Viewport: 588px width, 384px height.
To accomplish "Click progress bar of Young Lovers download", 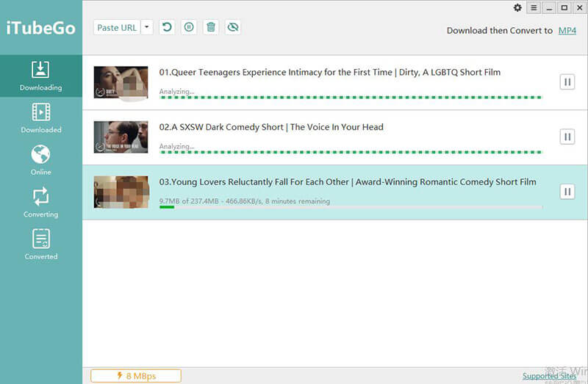I will coord(351,207).
